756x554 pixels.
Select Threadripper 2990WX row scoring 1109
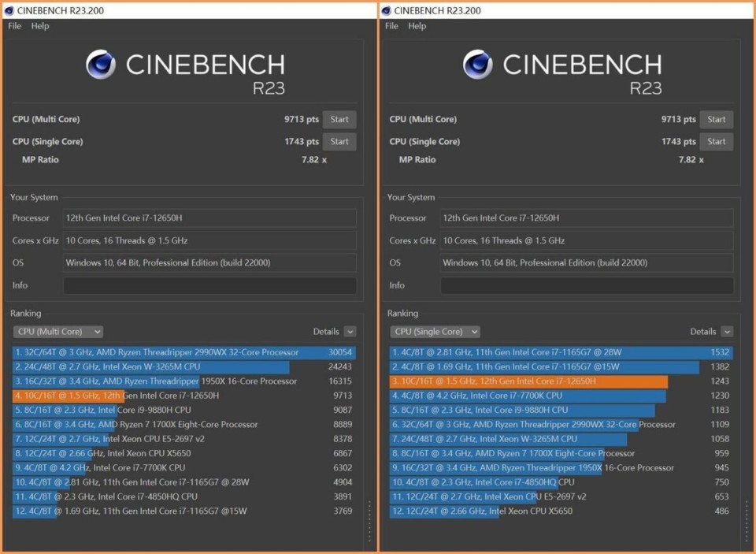561,425
